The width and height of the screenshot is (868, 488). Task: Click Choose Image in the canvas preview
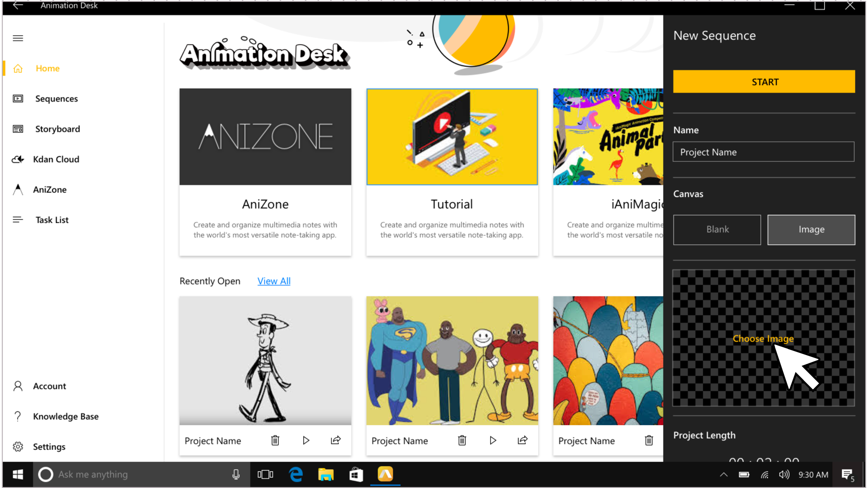763,339
